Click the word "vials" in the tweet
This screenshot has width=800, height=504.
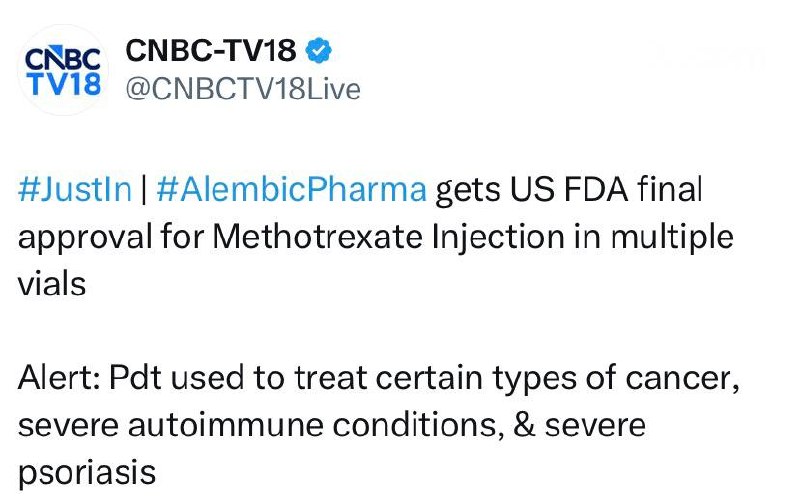[x=51, y=283]
